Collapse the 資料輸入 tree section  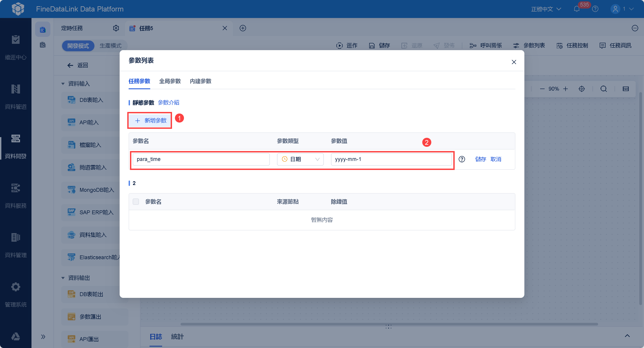click(x=63, y=83)
